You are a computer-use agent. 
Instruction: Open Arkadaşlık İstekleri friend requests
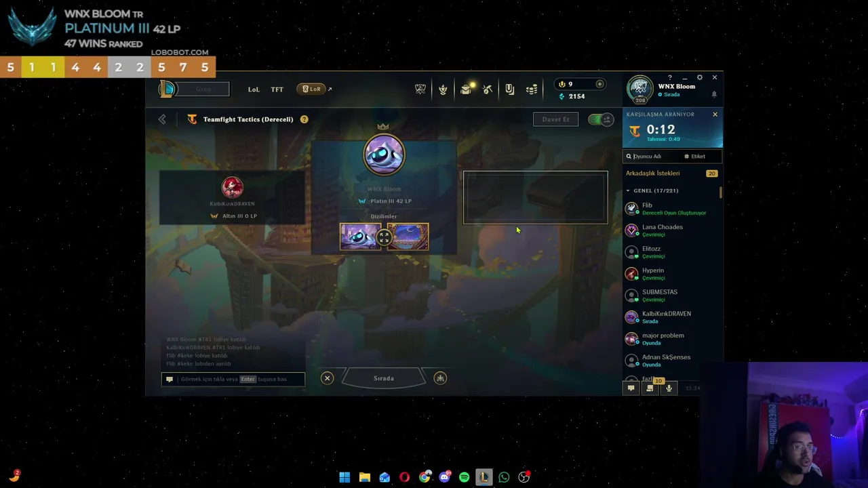(x=671, y=174)
